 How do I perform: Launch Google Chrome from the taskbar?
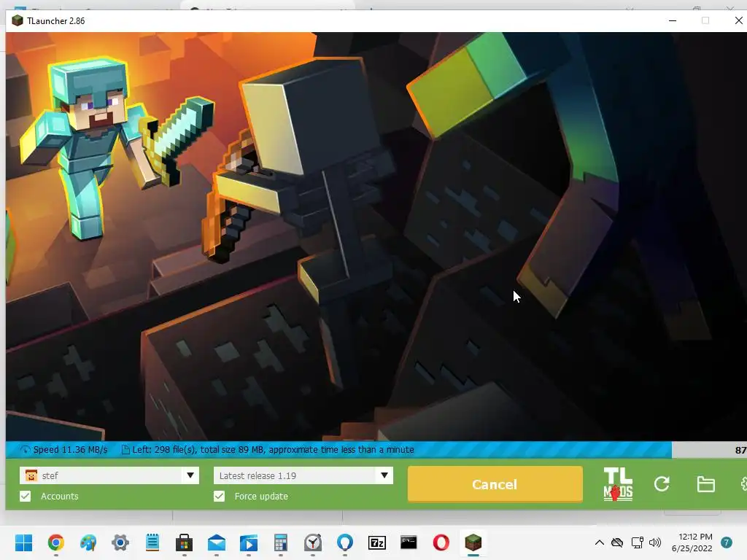pyautogui.click(x=55, y=542)
